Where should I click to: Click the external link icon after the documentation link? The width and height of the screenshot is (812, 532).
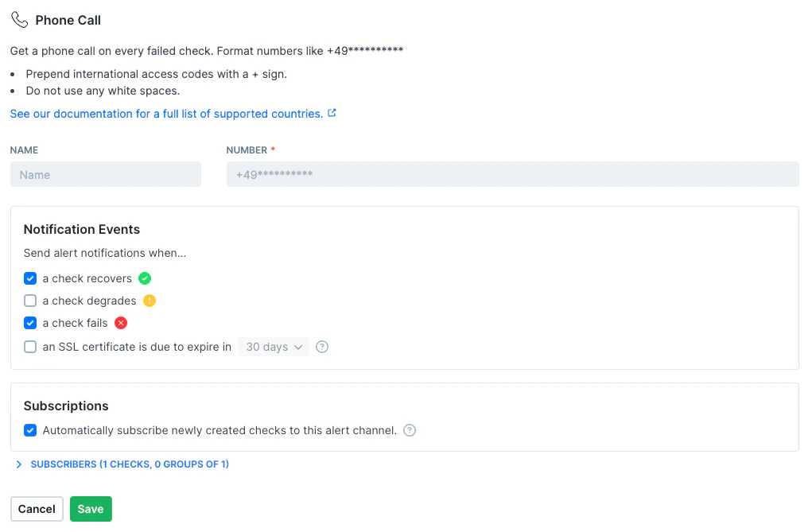coord(332,113)
